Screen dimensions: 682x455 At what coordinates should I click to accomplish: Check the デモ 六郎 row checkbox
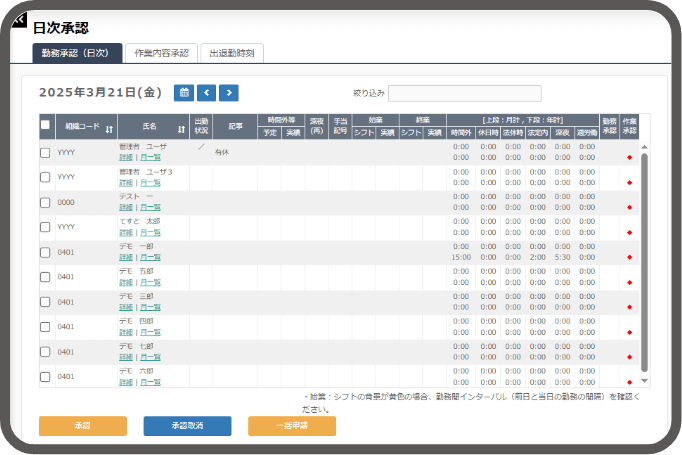coord(45,377)
